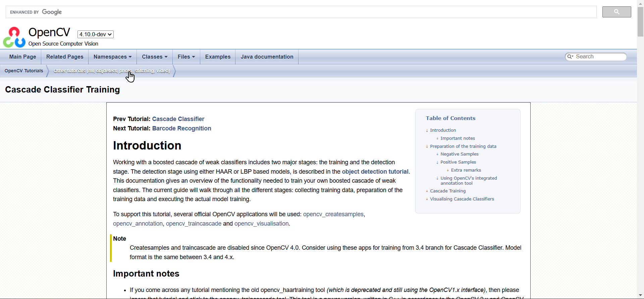Expand the Namespaces menu
The width and height of the screenshot is (644, 299).
point(112,57)
